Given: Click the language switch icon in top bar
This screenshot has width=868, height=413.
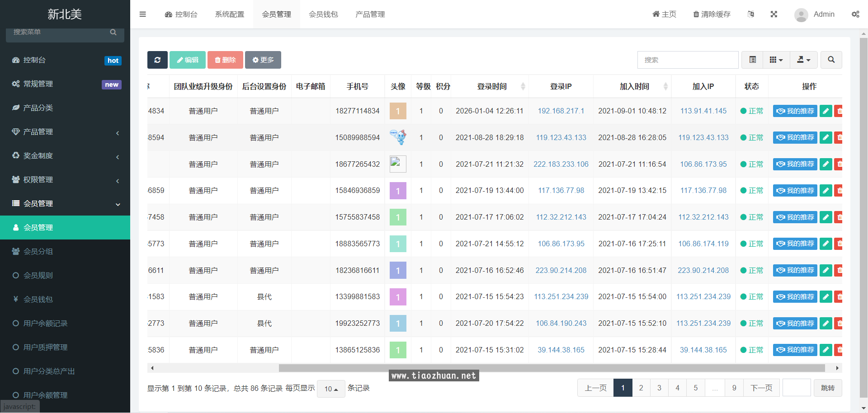Looking at the screenshot, I should coord(750,14).
